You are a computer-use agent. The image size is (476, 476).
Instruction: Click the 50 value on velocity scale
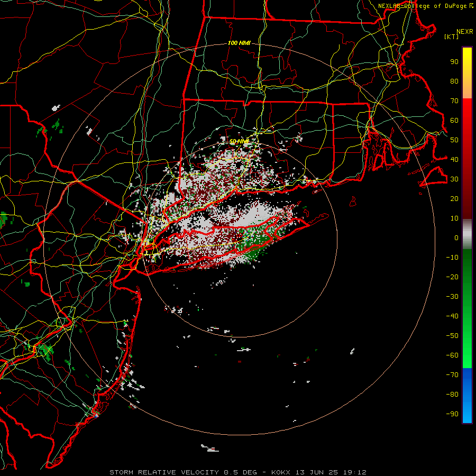pyautogui.click(x=454, y=140)
